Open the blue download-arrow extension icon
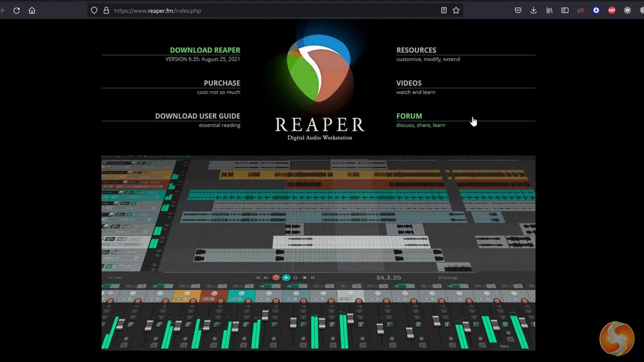 [596, 11]
